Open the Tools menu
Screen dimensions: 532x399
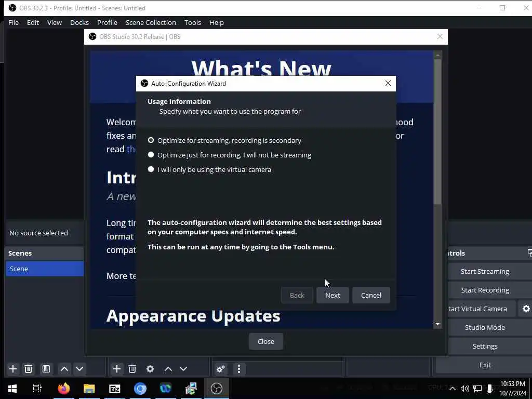pyautogui.click(x=192, y=22)
